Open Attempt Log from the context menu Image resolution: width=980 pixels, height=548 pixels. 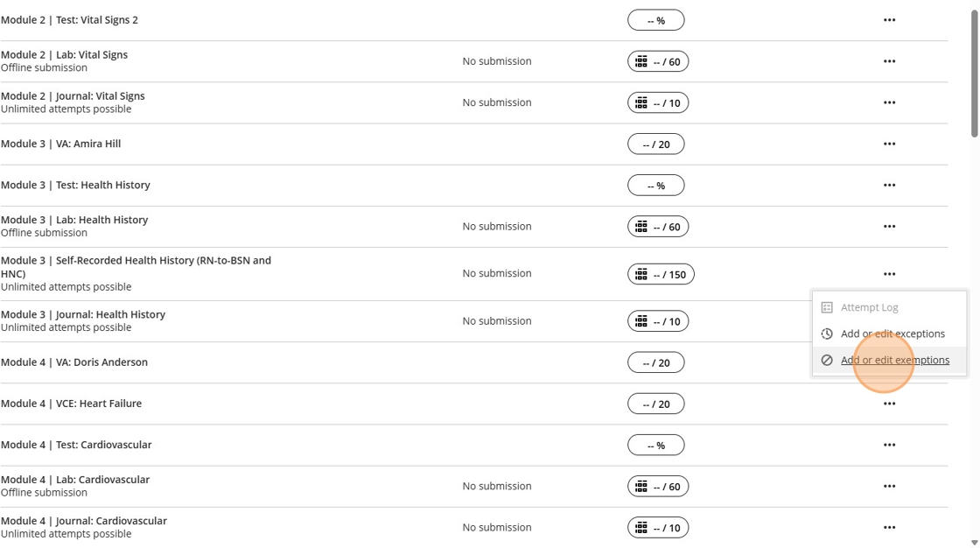click(x=869, y=307)
